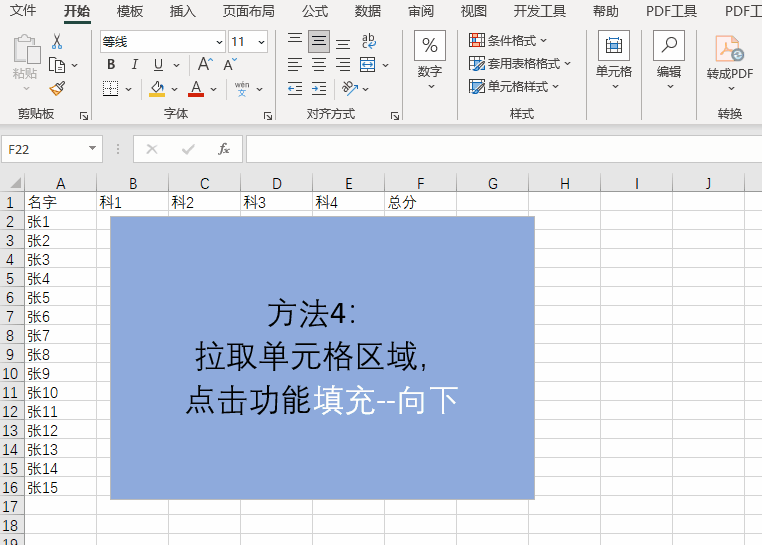Open the Number format (数字) menu
This screenshot has height=545, width=762.
pos(430,60)
